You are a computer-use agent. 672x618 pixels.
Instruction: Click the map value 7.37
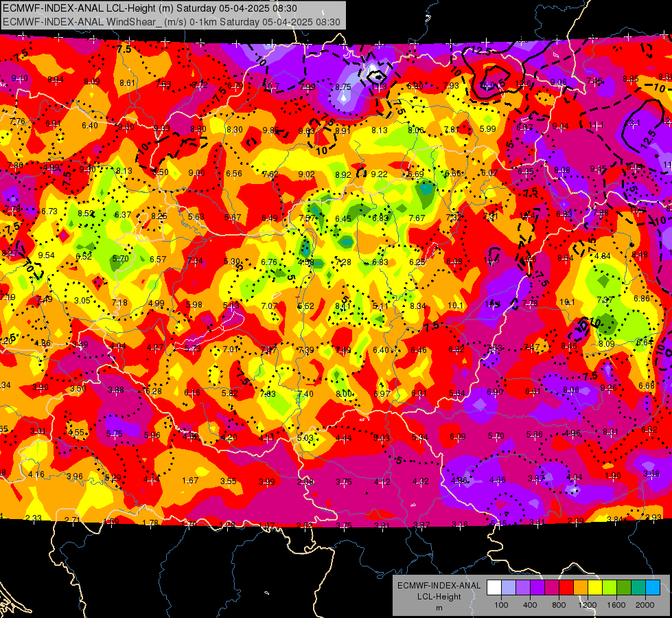coord(605,300)
